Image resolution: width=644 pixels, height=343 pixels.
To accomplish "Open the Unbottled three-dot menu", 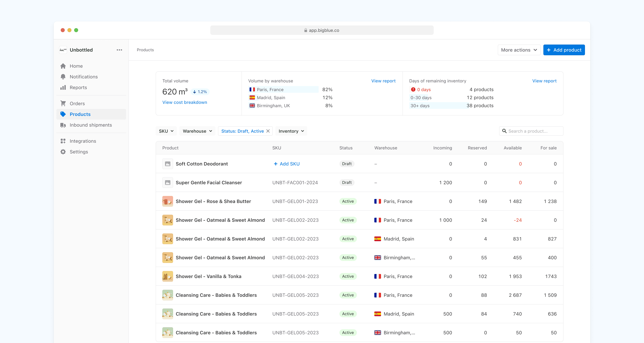I will coord(119,50).
